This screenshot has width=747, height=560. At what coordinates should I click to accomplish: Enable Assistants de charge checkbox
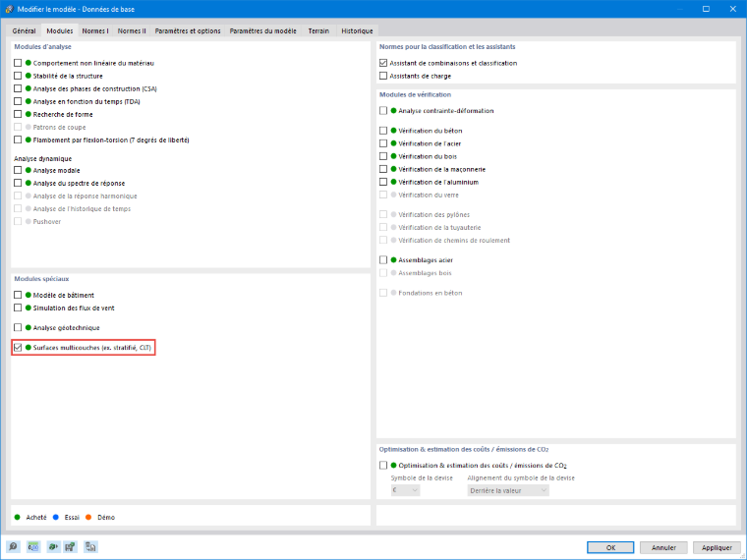coord(383,76)
